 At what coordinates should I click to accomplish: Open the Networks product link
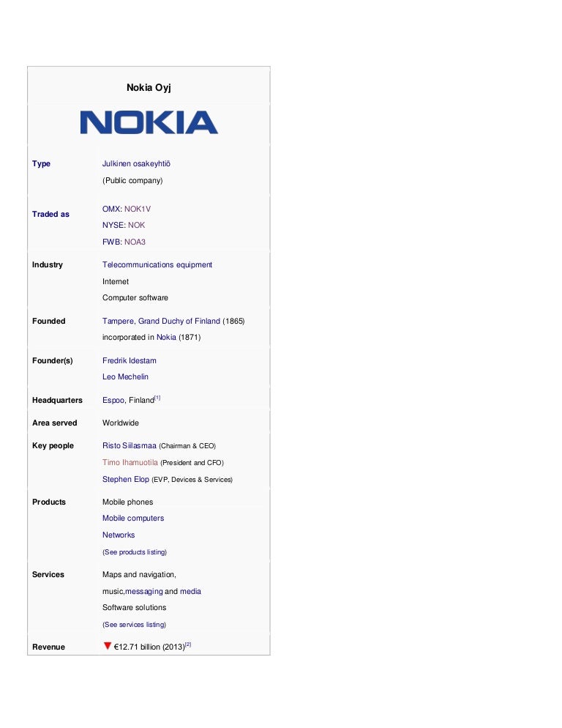119,535
